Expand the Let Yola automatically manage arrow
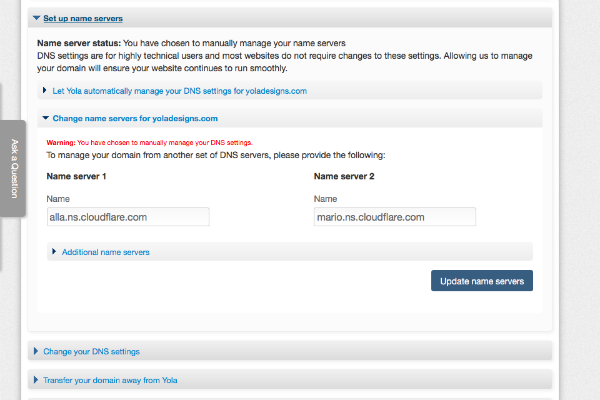 click(x=45, y=90)
